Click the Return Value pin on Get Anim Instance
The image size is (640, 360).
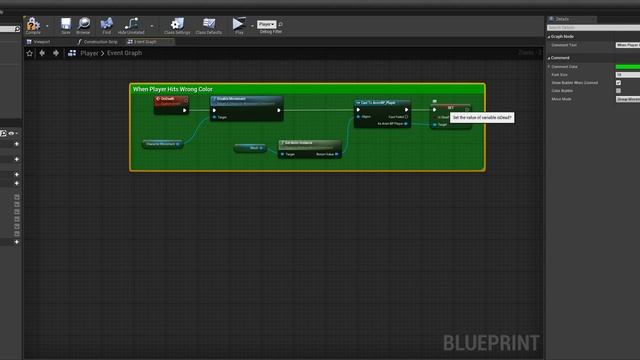(x=337, y=154)
